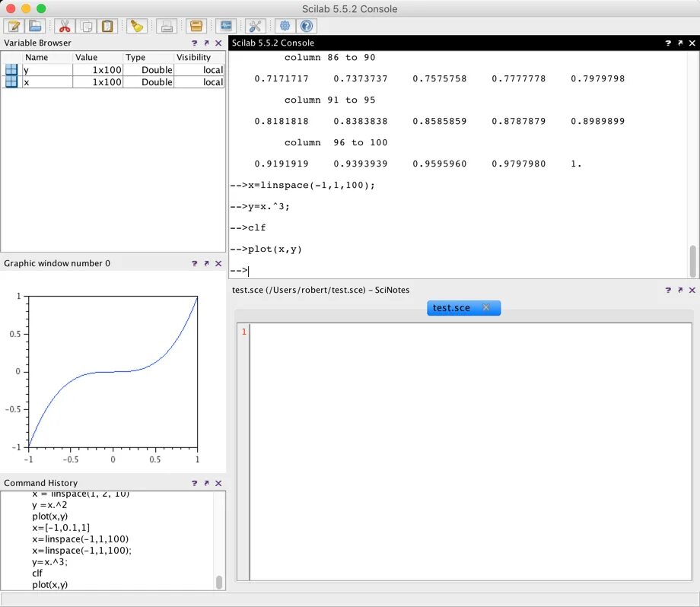Select 'y=x.^3;' in Command History

tap(49, 561)
